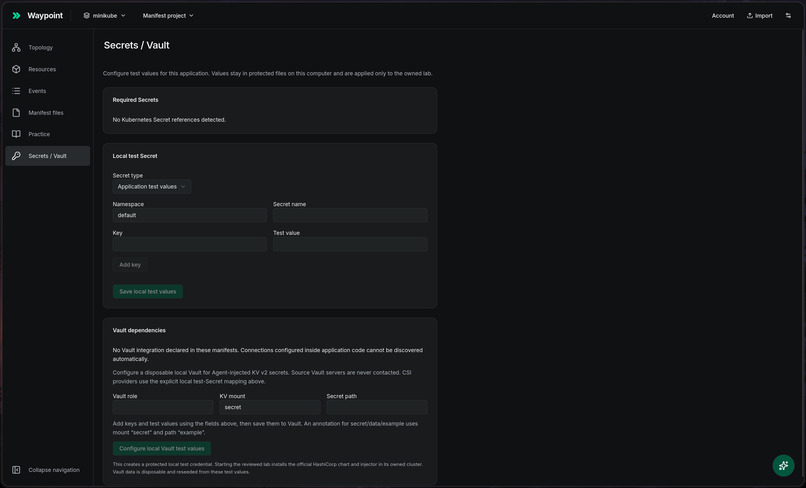Screen dimensions: 806x488
Task: Click Collapse navigation label
Action: pos(54,469)
